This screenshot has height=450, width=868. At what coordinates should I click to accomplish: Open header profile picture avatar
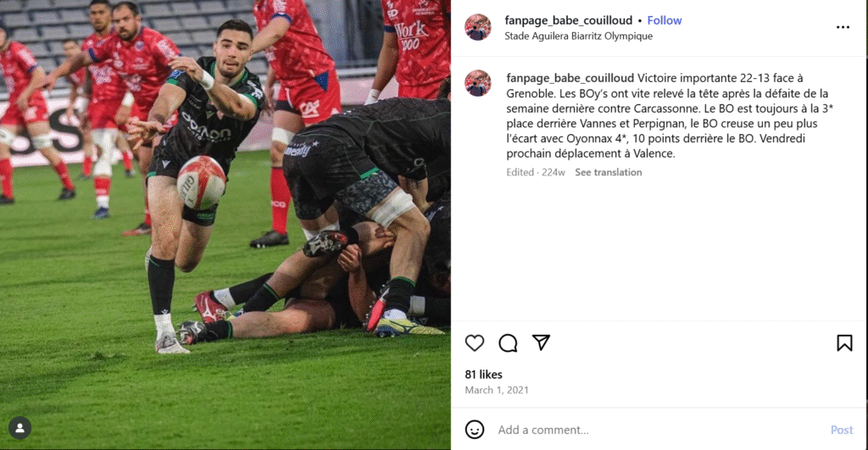pyautogui.click(x=478, y=27)
